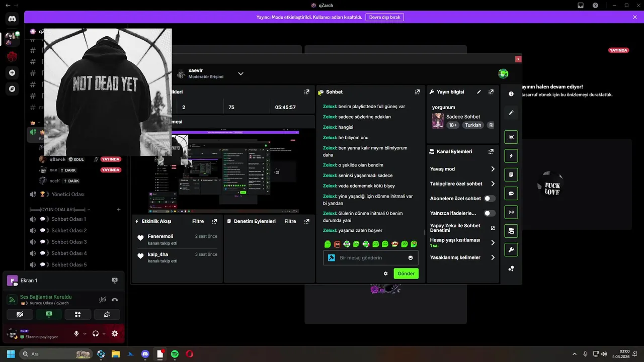Open the soundboard button in voice panel
This screenshot has height=362, width=644.
pos(107,315)
